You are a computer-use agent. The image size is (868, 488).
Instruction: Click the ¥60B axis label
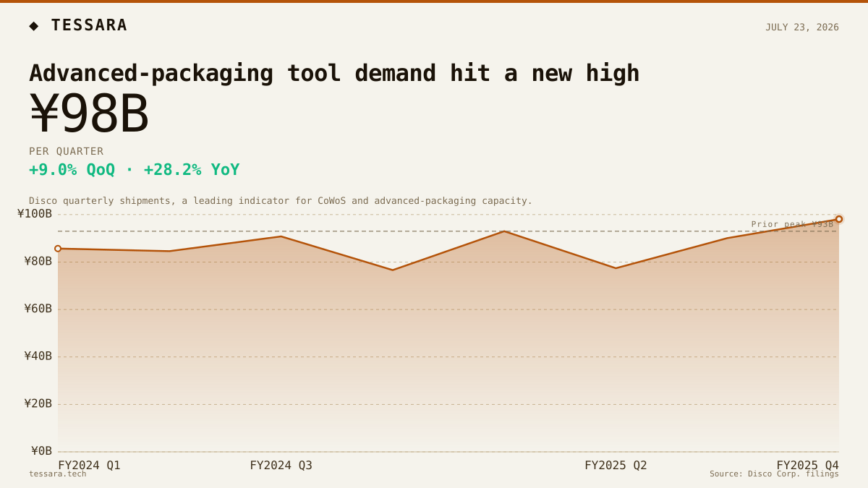coord(38,309)
